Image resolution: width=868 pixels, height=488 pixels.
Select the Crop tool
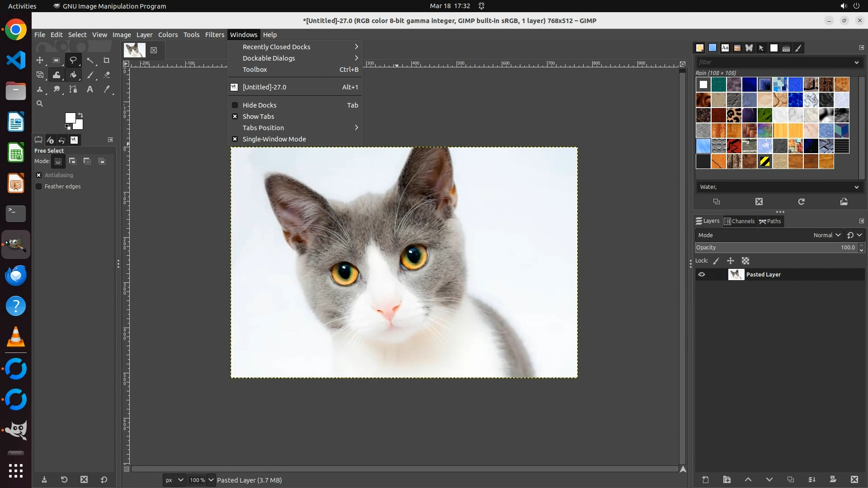[x=107, y=60]
